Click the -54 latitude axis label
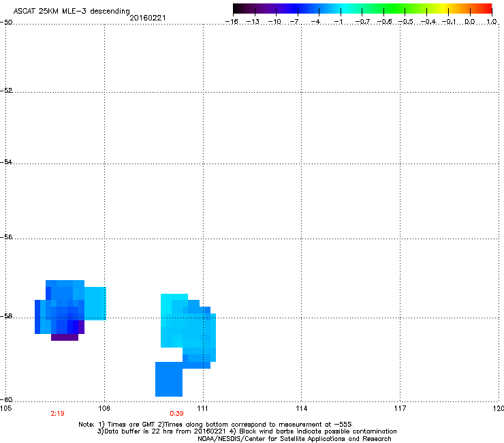 pyautogui.click(x=6, y=162)
